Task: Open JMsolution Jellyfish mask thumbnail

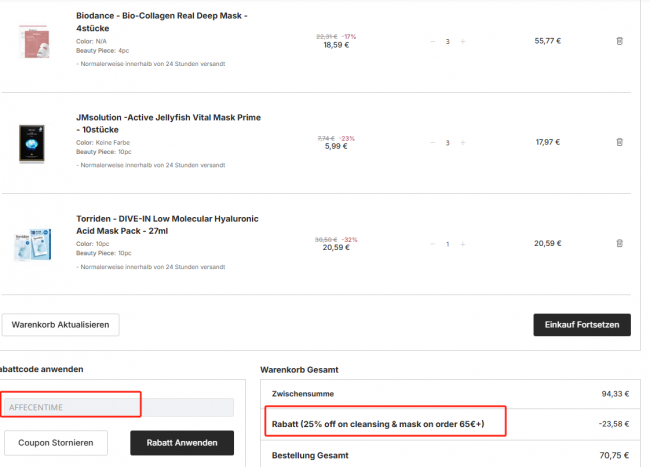Action: coord(32,143)
